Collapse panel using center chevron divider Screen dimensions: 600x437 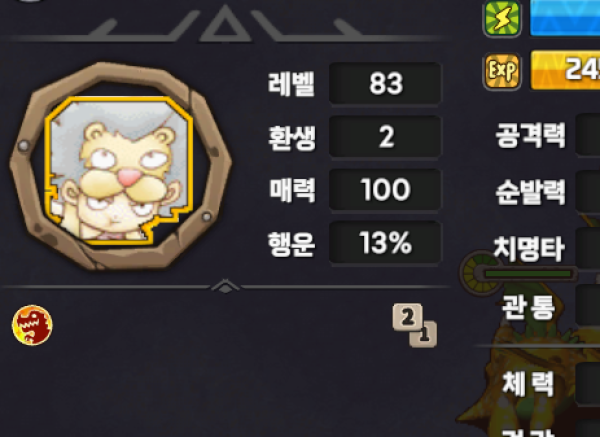225,286
